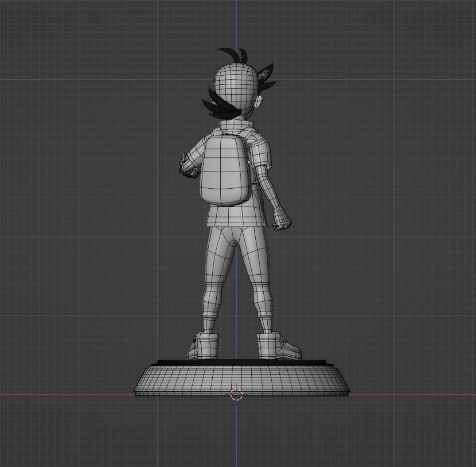The image size is (476, 467).
Task: Click the orange object origin dot
Action: pyautogui.click(x=249, y=162)
